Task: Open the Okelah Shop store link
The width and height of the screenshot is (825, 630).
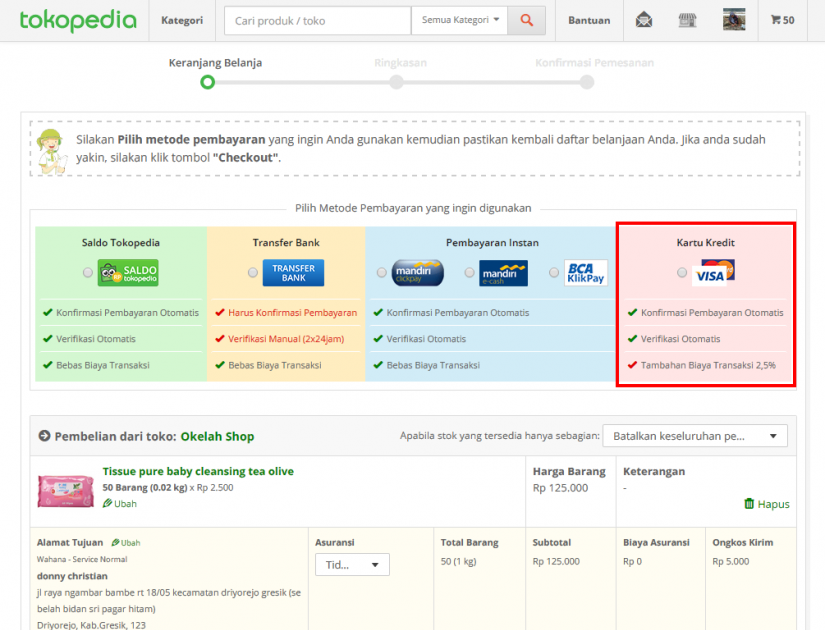Action: 217,436
